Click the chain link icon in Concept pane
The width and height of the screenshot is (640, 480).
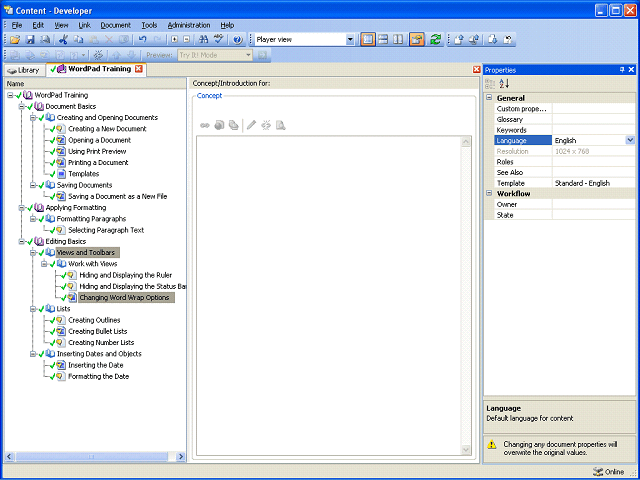click(205, 125)
